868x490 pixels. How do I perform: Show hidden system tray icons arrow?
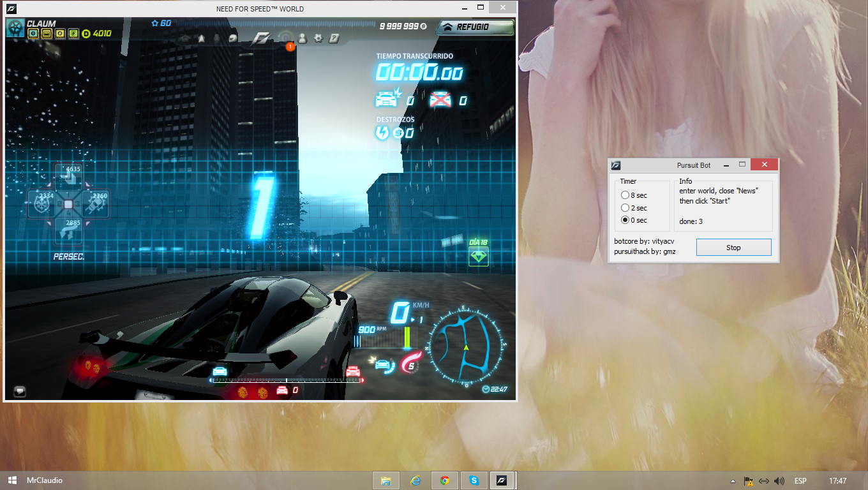coord(733,481)
